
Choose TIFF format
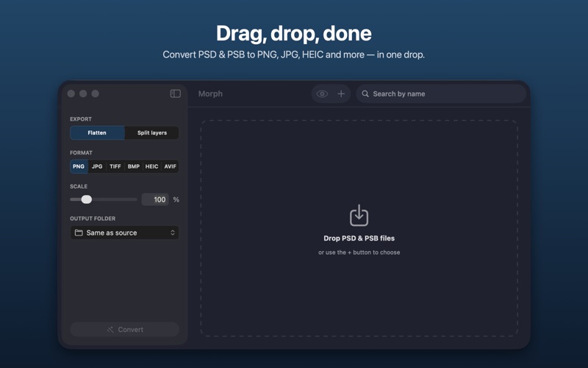coord(115,166)
